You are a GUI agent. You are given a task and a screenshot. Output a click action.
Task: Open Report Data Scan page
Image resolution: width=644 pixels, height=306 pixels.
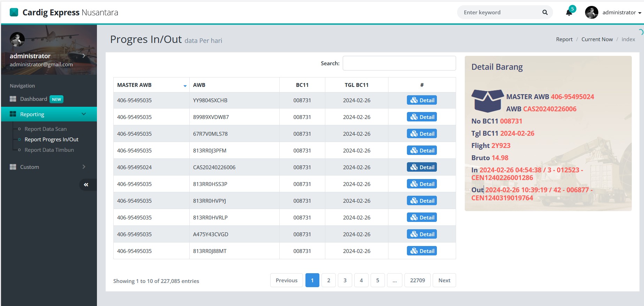[45, 129]
